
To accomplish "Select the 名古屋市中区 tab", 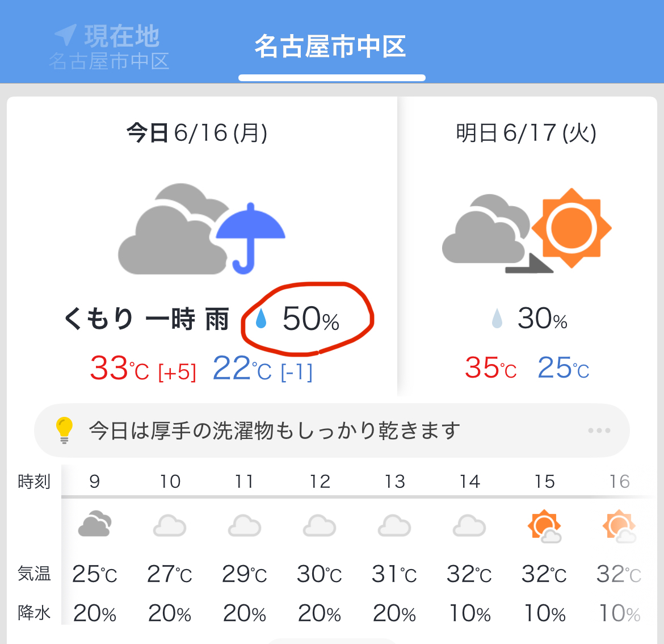I will [x=331, y=46].
